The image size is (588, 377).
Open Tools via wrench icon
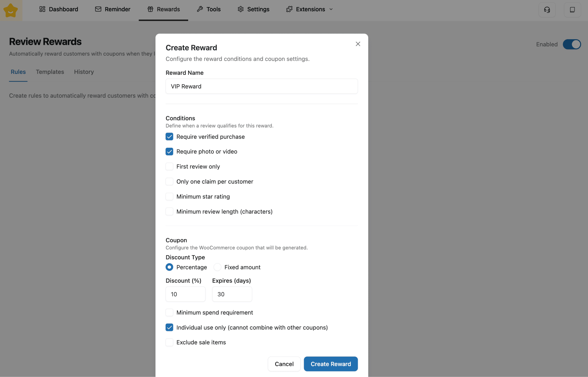point(200,9)
